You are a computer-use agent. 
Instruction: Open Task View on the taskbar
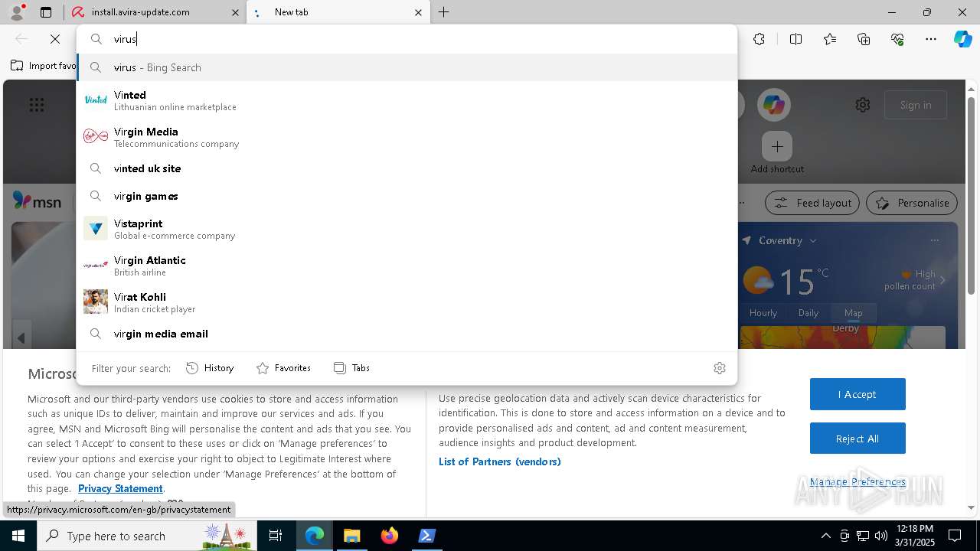point(276,536)
